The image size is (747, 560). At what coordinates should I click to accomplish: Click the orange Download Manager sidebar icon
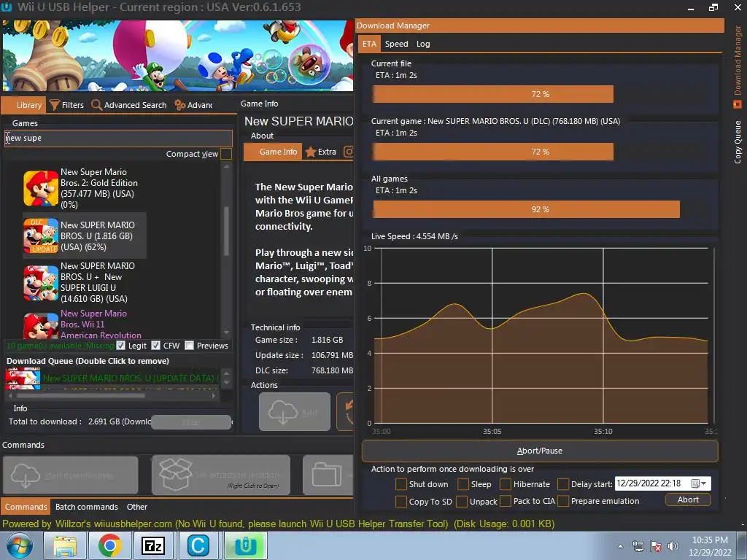[738, 104]
